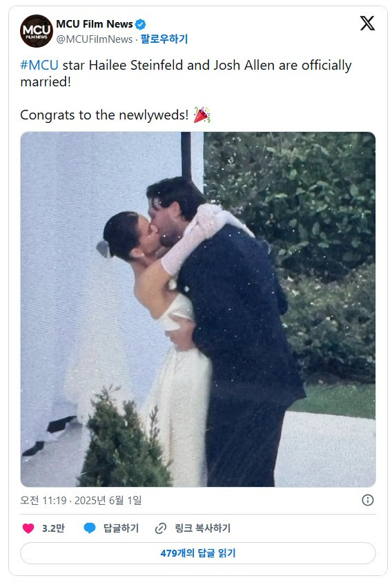Viewport: 392px width, 585px height.
Task: Click the 2025년 6월 1일 date text
Action: [x=108, y=500]
